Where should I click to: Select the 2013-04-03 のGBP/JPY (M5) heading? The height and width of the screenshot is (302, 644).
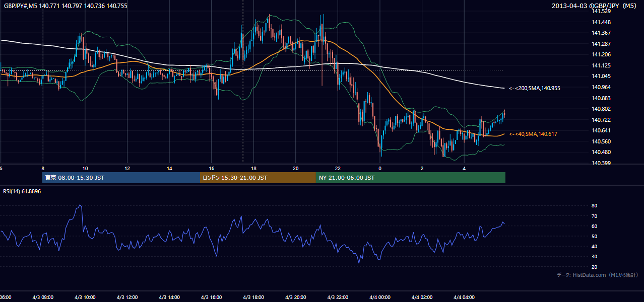coord(595,6)
